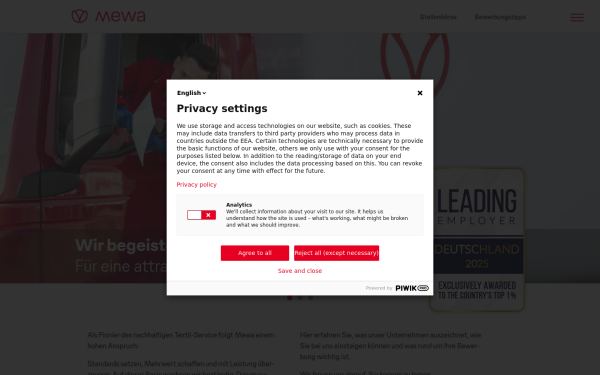Click the Analytics section heading

(x=239, y=205)
